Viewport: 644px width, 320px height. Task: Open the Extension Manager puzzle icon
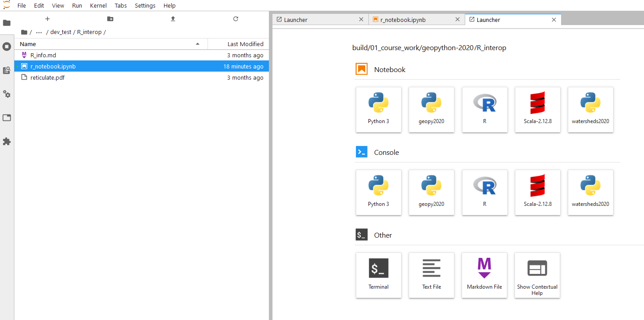click(x=7, y=141)
